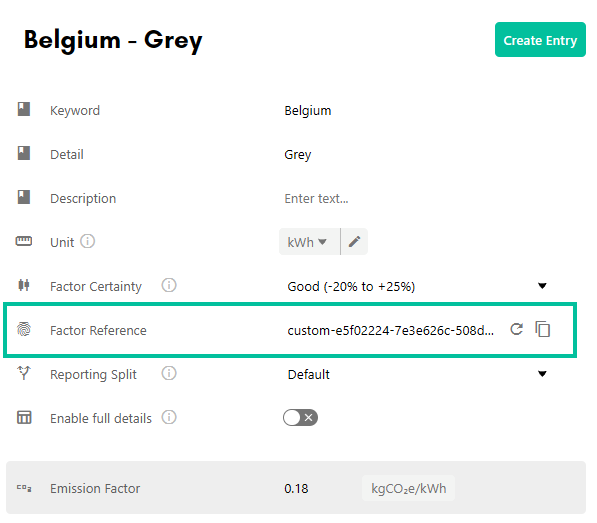Image resolution: width=597 pixels, height=523 pixels.
Task: Click the fingerprint icon beside Factor Reference
Action: [24, 329]
